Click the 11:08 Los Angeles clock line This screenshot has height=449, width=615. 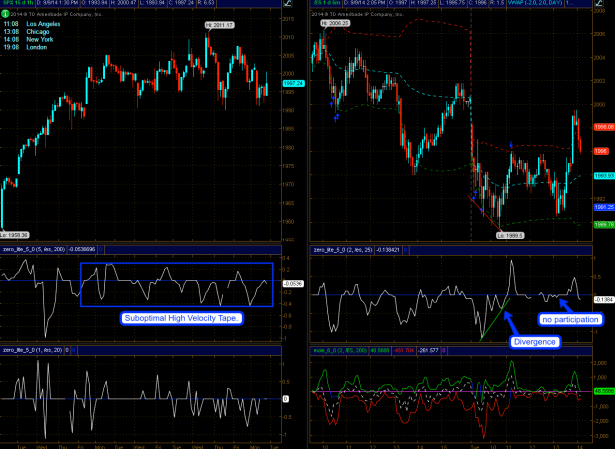point(32,24)
